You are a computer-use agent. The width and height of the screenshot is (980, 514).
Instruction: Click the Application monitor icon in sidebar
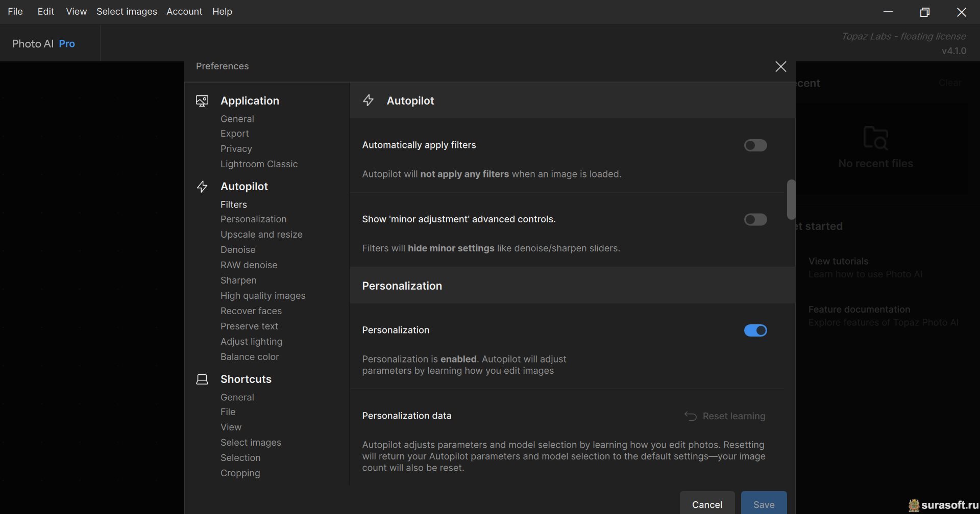[202, 101]
